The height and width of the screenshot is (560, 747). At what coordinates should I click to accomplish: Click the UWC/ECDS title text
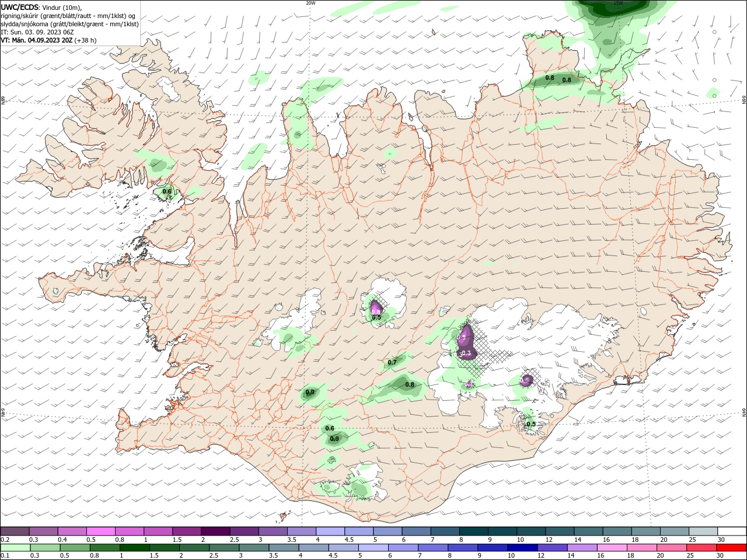tap(19, 7)
